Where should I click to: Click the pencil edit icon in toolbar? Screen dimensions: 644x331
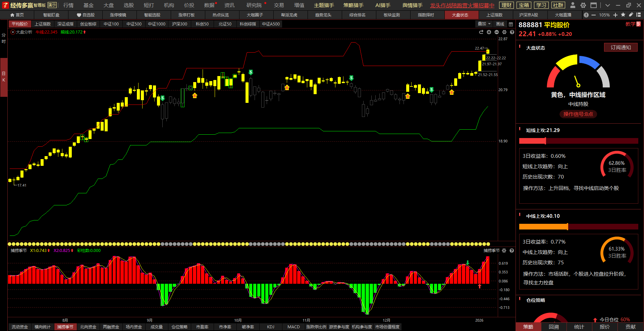631,15
